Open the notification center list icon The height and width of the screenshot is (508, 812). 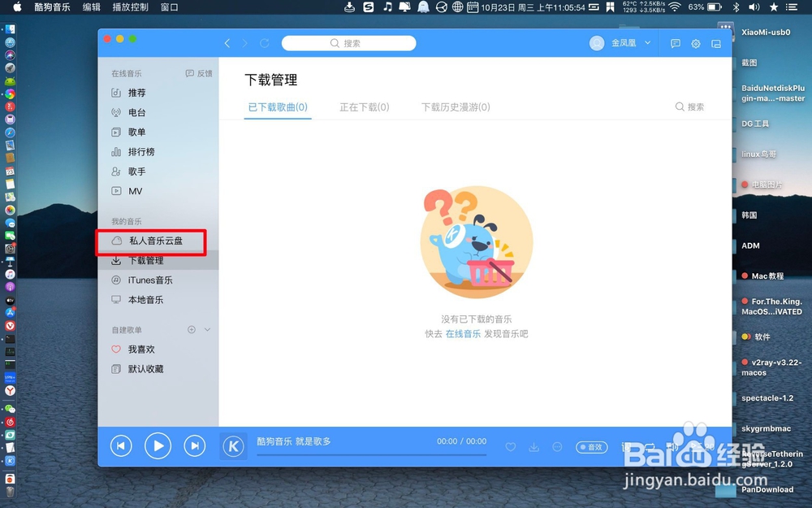tap(791, 7)
